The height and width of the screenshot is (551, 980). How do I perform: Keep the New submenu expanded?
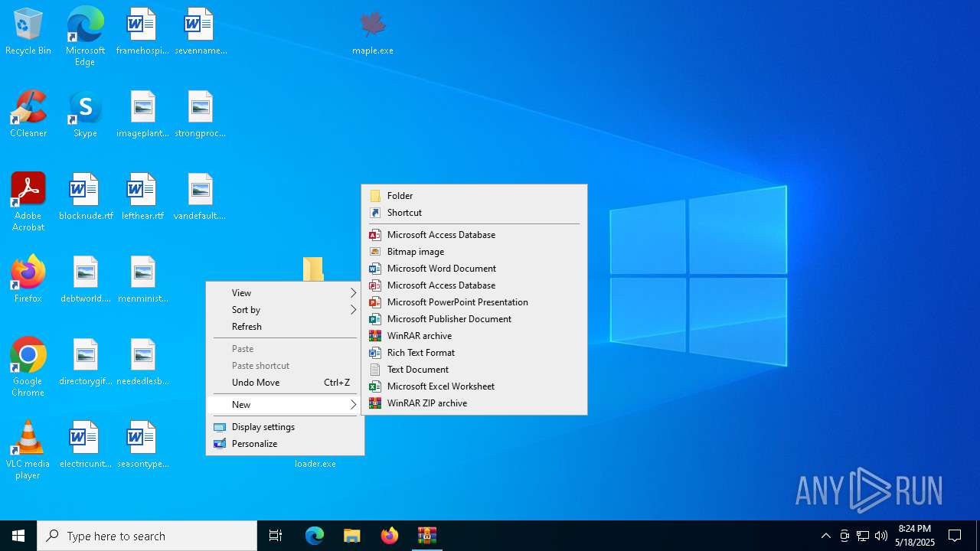285,405
